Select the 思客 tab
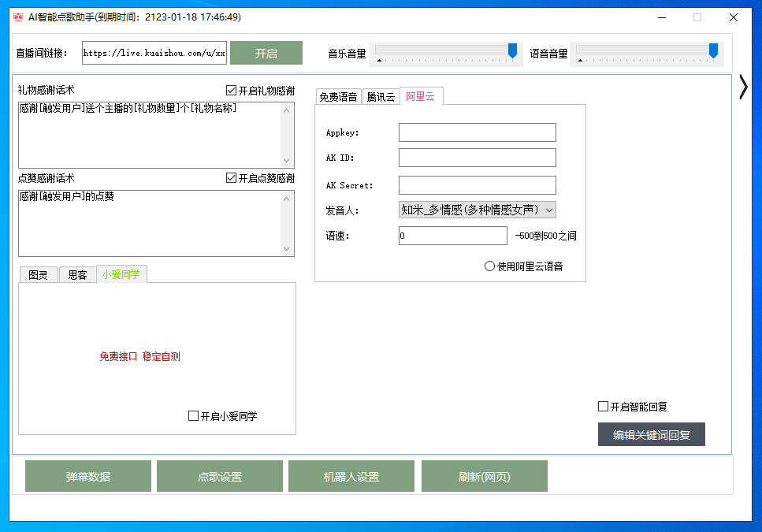The width and height of the screenshot is (762, 532). coord(77,275)
